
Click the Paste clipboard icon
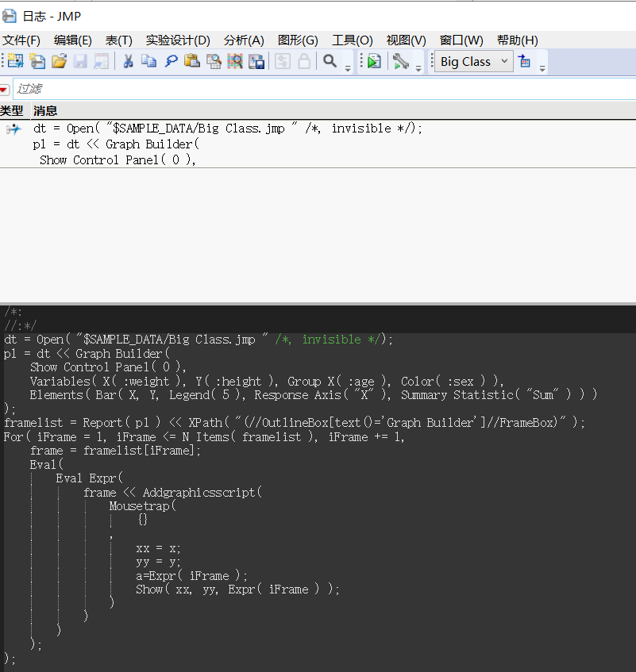coord(191,61)
